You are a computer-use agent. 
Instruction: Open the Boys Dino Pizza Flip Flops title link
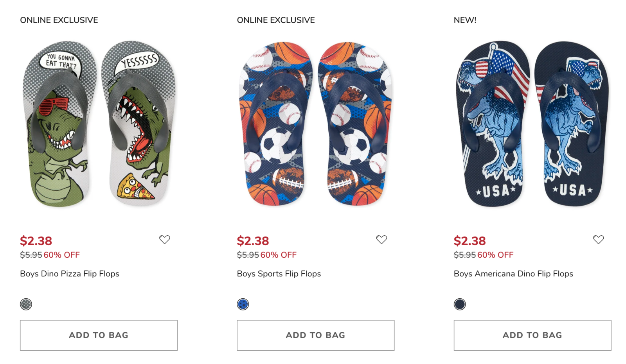(70, 274)
